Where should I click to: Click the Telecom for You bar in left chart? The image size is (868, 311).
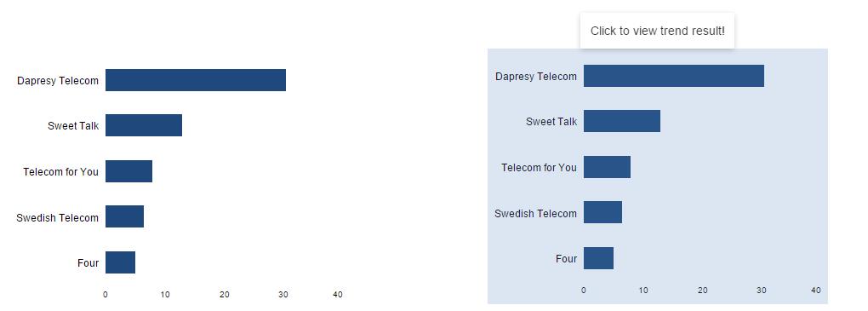pos(129,171)
